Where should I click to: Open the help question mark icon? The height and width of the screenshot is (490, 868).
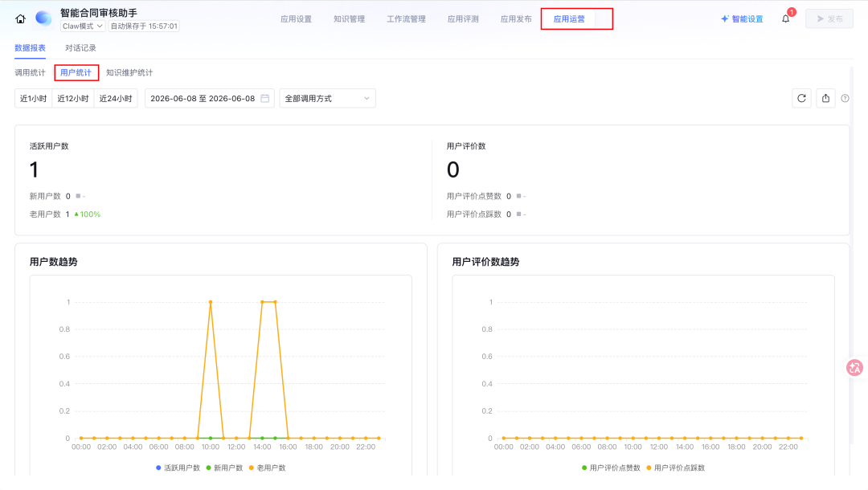[x=845, y=99]
